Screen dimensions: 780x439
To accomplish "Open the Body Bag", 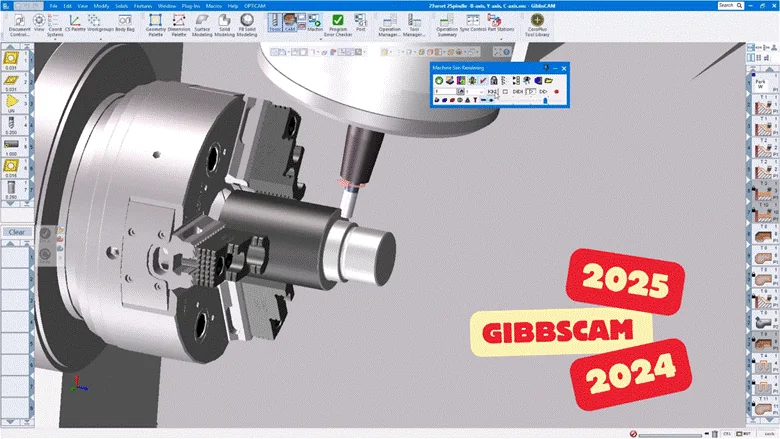I will pyautogui.click(x=125, y=24).
